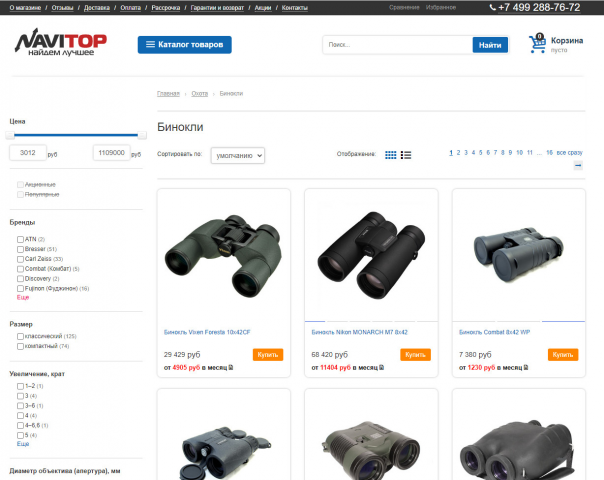The image size is (604, 480).
Task: Open installment info icon for Nikon MONARCH
Action: [381, 368]
